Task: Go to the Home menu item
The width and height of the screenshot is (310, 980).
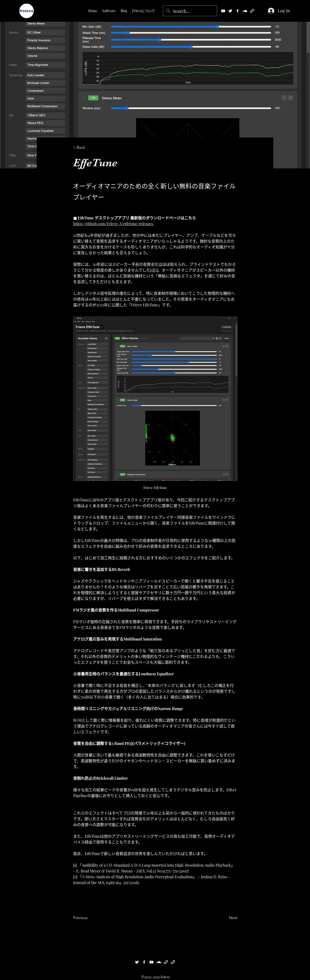Action: pos(93,11)
